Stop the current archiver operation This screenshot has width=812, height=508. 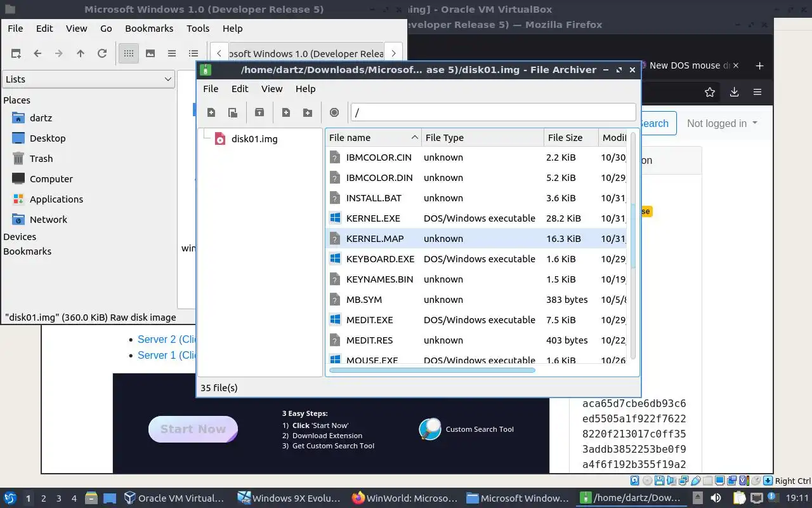334,112
